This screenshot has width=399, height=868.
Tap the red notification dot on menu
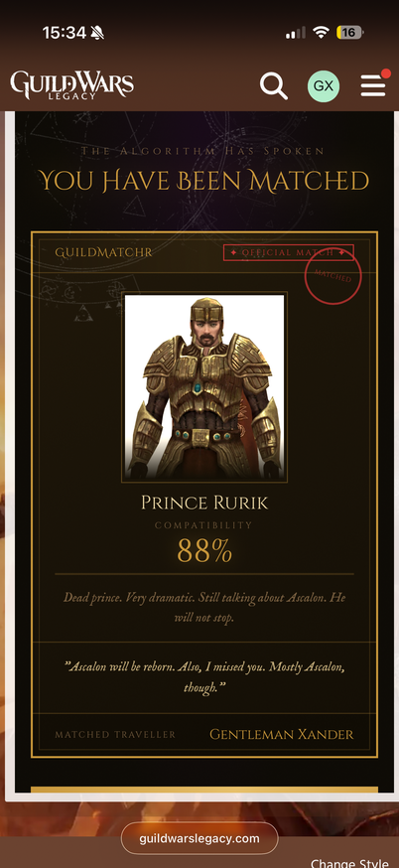pos(386,73)
